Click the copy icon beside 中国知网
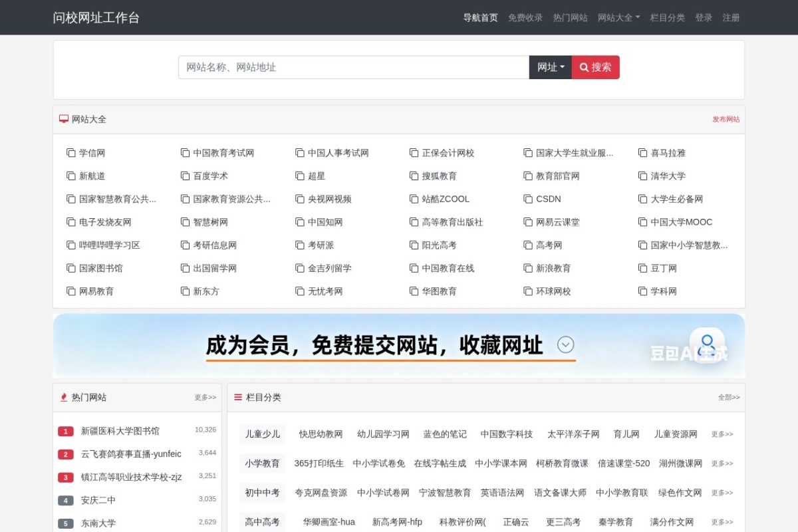This screenshot has height=532, width=798. tap(300, 222)
